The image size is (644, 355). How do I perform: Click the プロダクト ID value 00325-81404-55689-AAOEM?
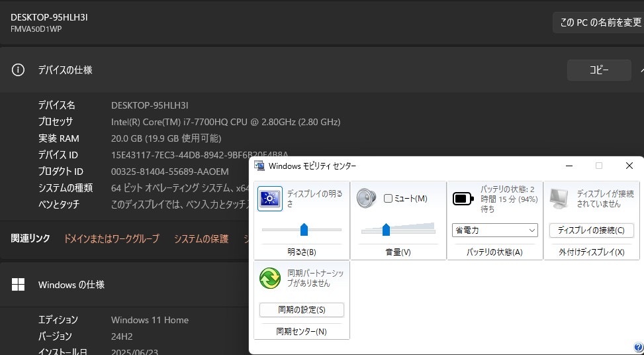click(169, 172)
